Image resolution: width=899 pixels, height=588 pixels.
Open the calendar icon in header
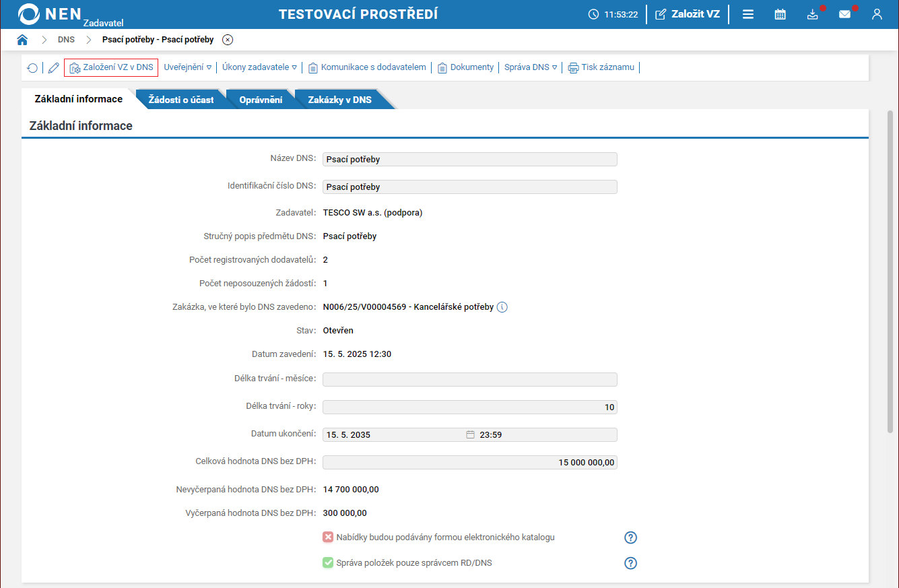coord(780,14)
